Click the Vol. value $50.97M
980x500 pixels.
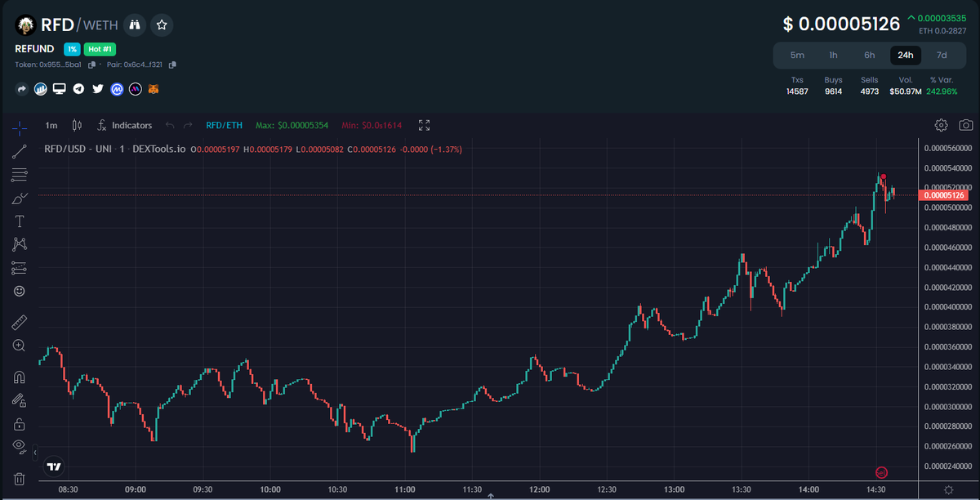[906, 92]
